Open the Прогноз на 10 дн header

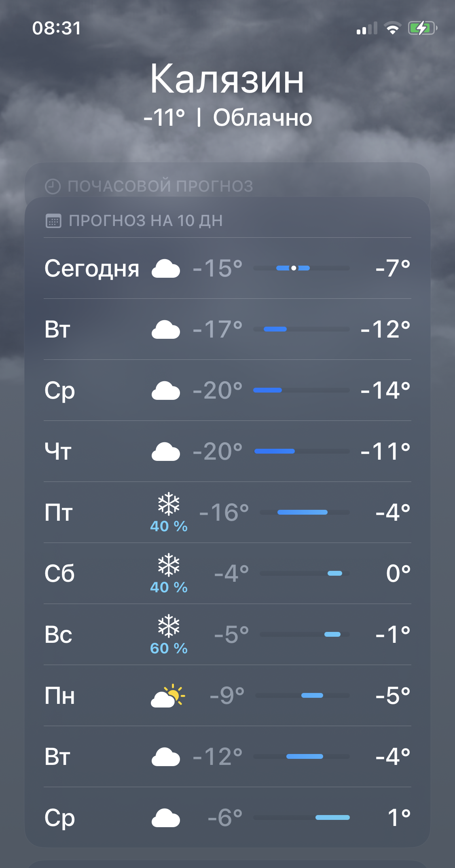pyautogui.click(x=146, y=221)
